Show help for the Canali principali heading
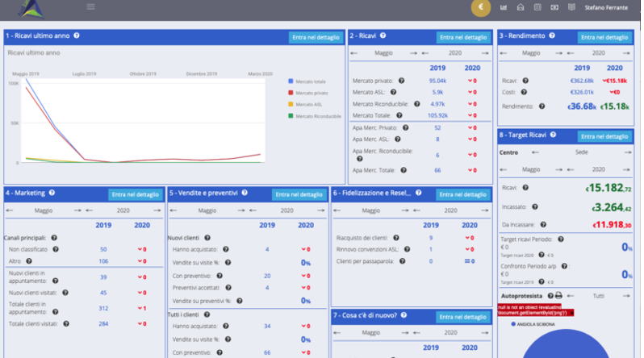 (54, 238)
